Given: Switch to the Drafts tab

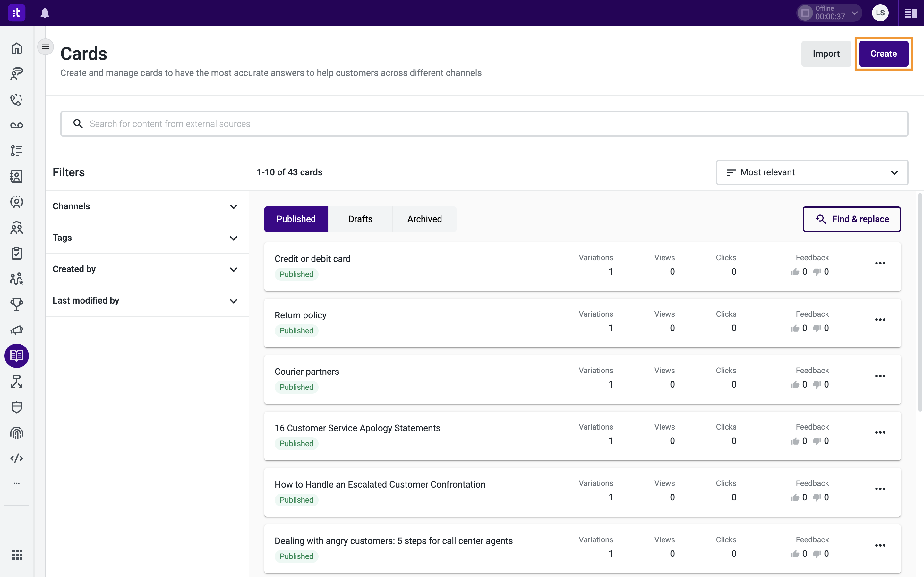Looking at the screenshot, I should [x=360, y=219].
